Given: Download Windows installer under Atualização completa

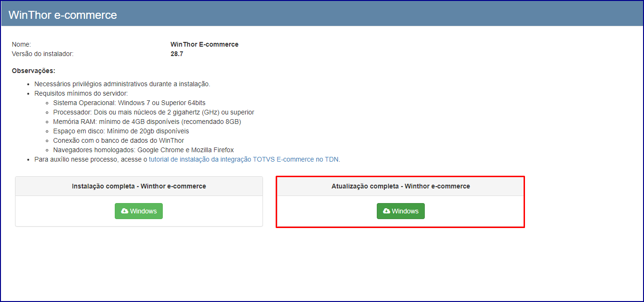Looking at the screenshot, I should (x=400, y=211).
